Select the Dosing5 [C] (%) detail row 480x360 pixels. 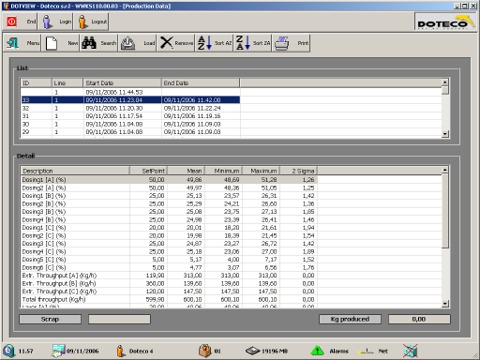(169, 260)
